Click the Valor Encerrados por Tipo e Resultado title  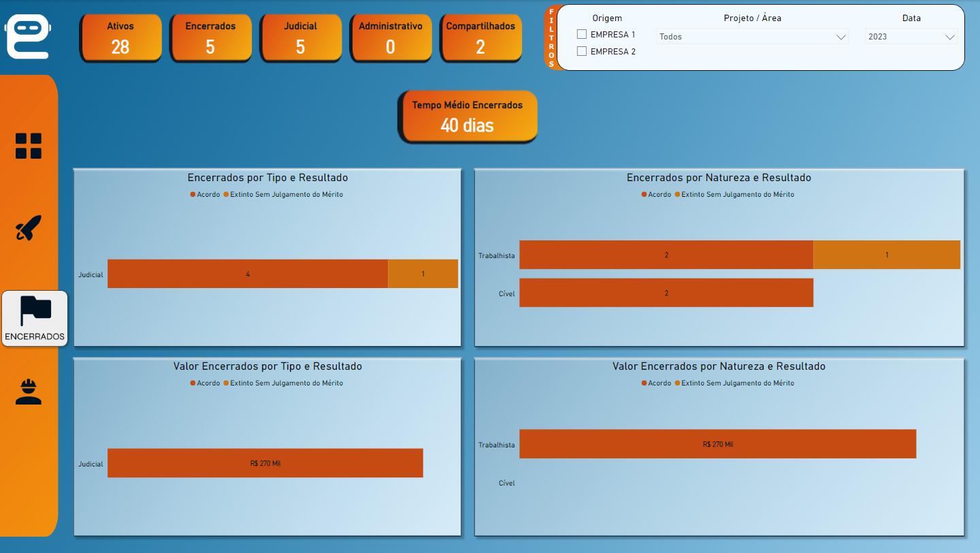(267, 366)
